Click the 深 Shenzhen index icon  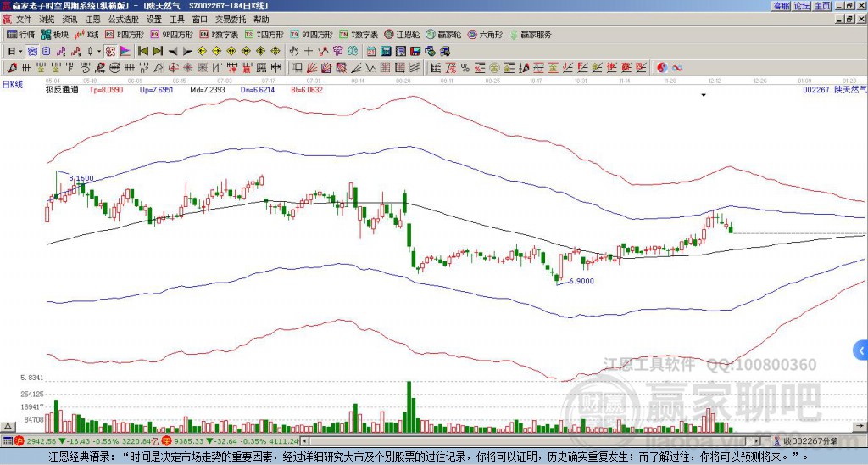(165, 441)
